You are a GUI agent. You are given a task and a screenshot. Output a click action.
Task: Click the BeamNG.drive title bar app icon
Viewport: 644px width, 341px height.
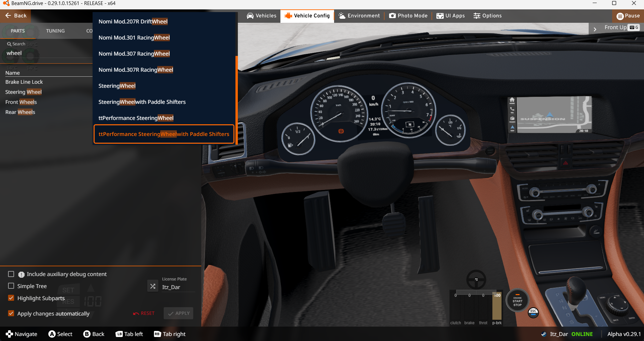click(x=6, y=3)
